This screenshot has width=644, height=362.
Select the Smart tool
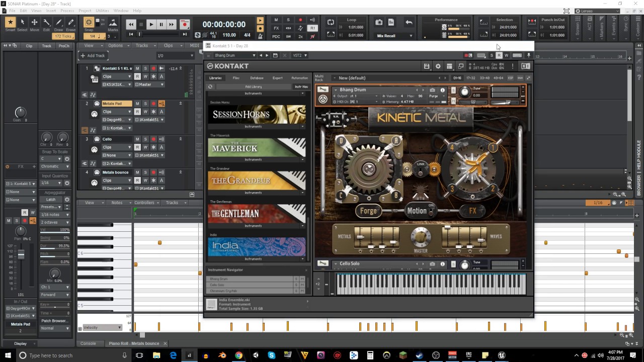(x=10, y=22)
